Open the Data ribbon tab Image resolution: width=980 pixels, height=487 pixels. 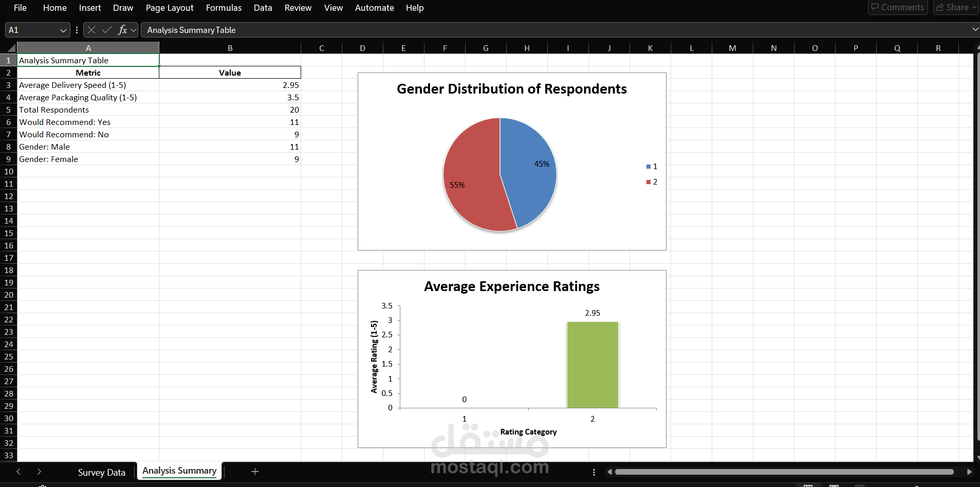click(x=263, y=8)
